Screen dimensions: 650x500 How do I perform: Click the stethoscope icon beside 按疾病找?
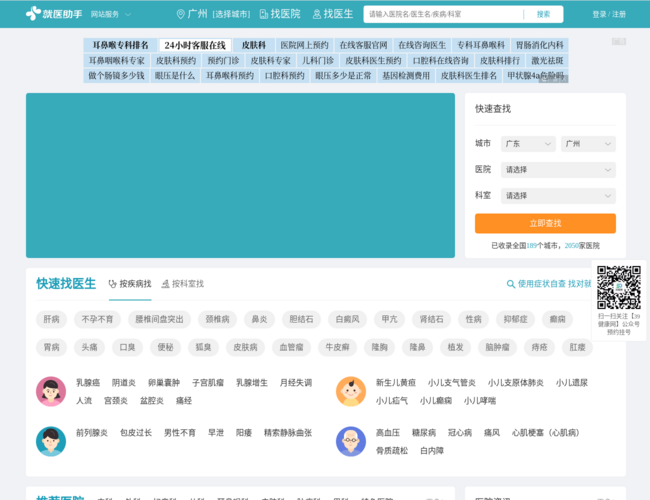click(x=112, y=284)
